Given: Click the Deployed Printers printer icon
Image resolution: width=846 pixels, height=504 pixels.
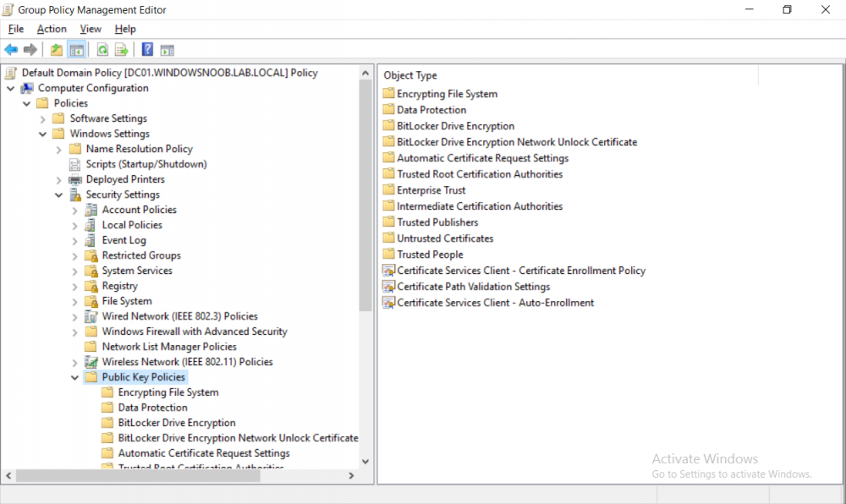Looking at the screenshot, I should coord(75,179).
